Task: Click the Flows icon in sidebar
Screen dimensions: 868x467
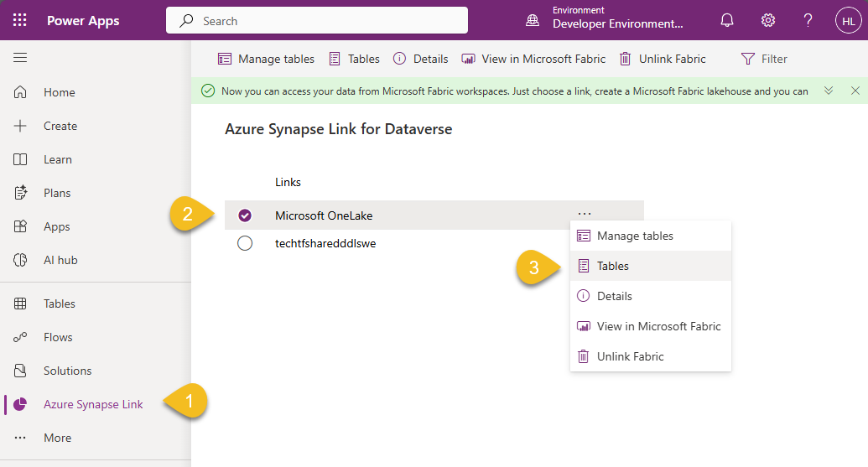Action: (x=20, y=337)
